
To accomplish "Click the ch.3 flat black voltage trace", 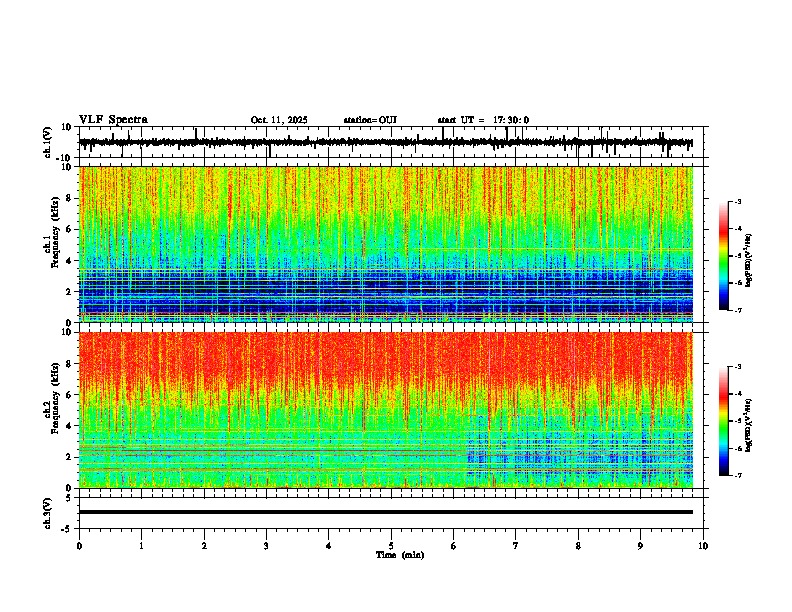I will pos(386,512).
